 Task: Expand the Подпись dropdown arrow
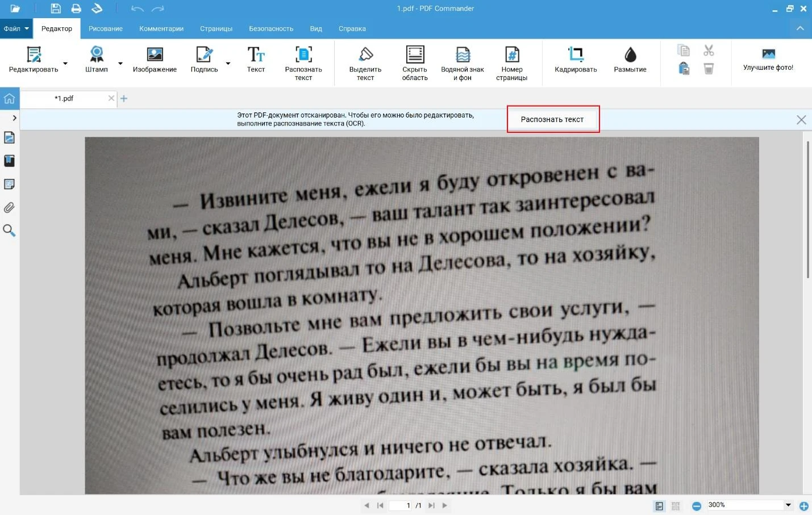point(228,64)
